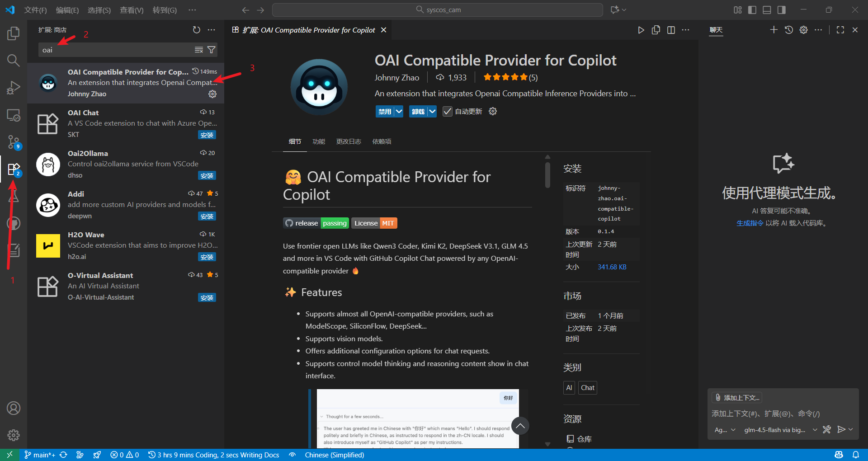868x461 pixels.
Task: Switch to the 功能 tab
Action: pos(319,141)
